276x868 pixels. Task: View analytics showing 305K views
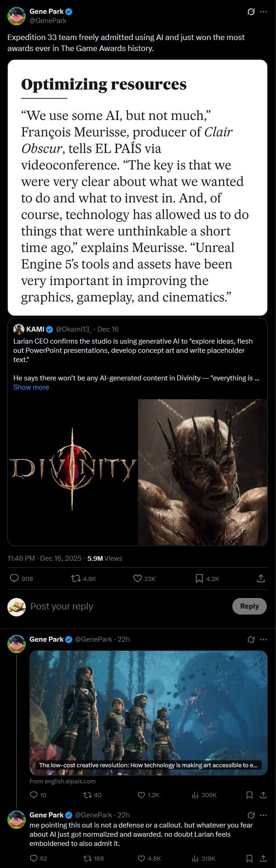[x=204, y=794]
